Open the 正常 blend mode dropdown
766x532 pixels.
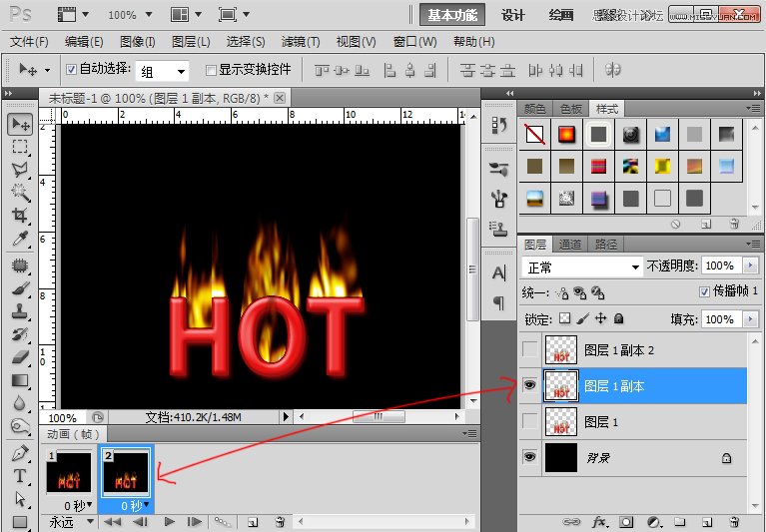click(x=582, y=267)
